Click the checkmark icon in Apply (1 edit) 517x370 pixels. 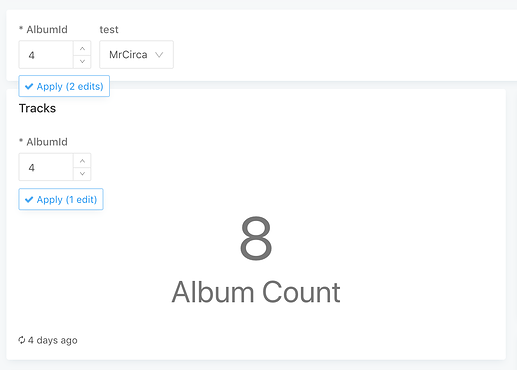(x=29, y=199)
